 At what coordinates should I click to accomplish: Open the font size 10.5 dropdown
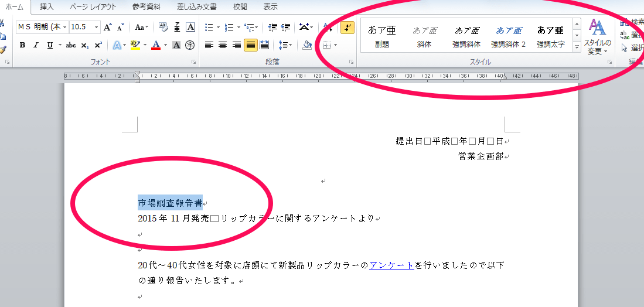click(x=97, y=27)
